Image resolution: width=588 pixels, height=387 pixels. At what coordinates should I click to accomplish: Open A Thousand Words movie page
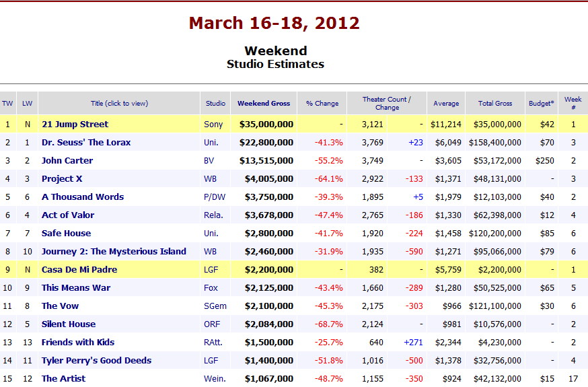pyautogui.click(x=83, y=197)
